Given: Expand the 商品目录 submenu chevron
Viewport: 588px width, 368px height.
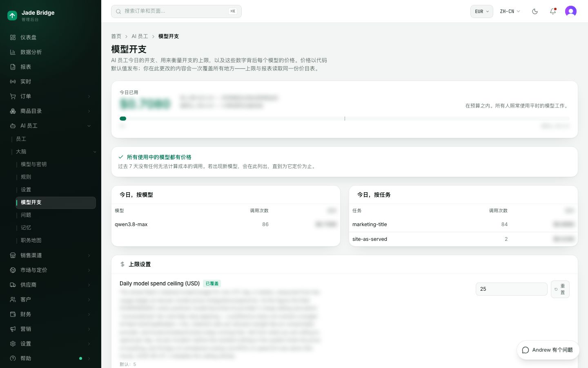Looking at the screenshot, I should [89, 111].
